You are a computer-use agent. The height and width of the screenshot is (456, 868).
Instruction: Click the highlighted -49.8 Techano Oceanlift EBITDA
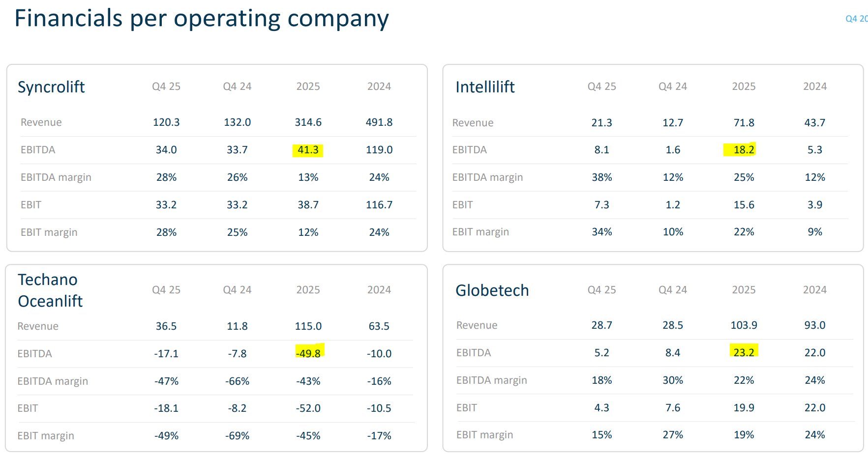pos(308,353)
